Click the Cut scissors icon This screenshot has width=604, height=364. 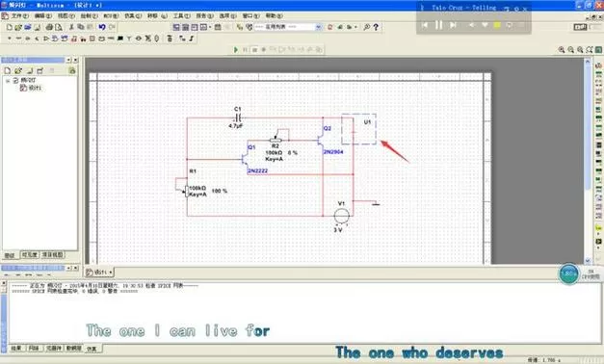[x=71, y=27]
